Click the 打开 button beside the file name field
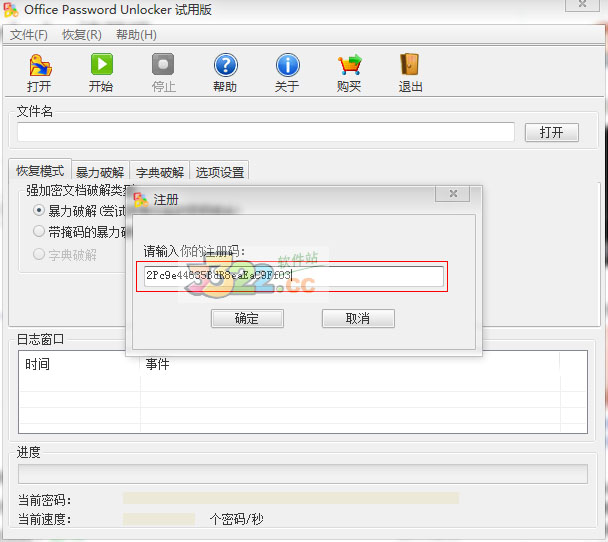This screenshot has width=608, height=542. pyautogui.click(x=552, y=133)
